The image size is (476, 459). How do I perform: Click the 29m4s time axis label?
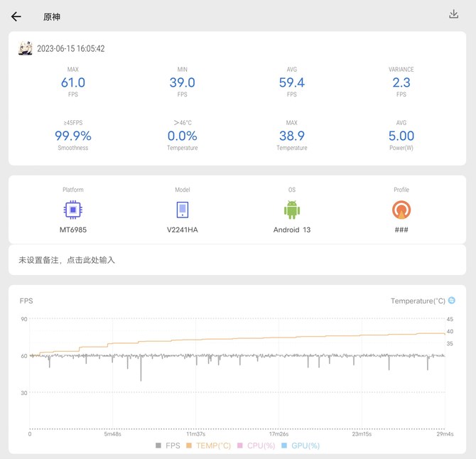pos(445,434)
